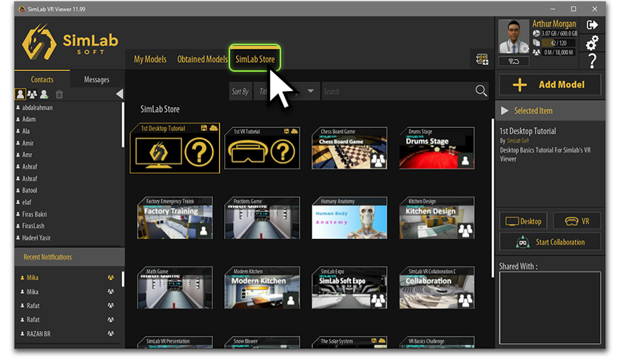
Task: Select SimLab VR Collaboration thumbnail
Action: (437, 288)
